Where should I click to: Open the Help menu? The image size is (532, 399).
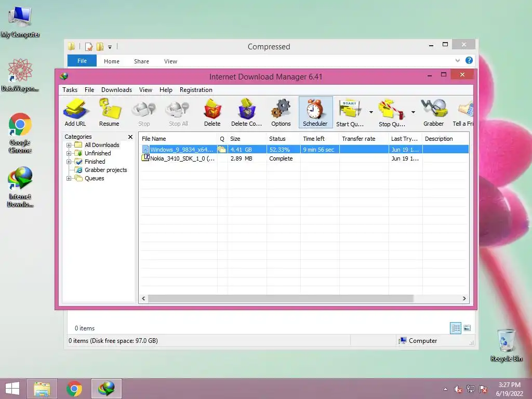coord(166,90)
